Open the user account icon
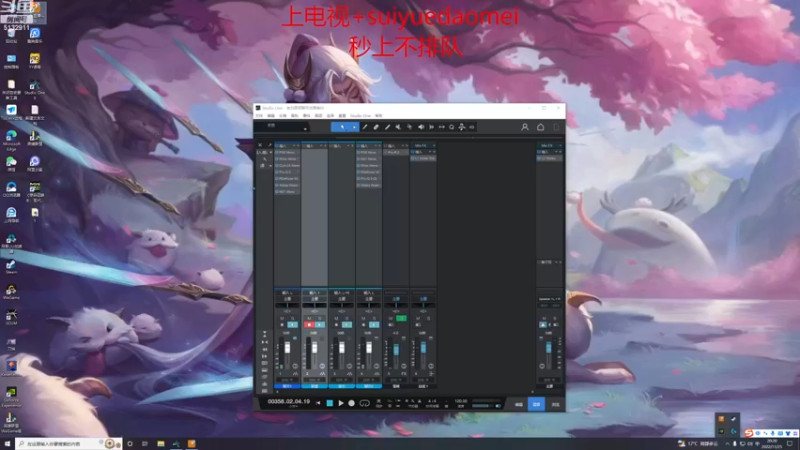The image size is (800, 450). tap(524, 127)
